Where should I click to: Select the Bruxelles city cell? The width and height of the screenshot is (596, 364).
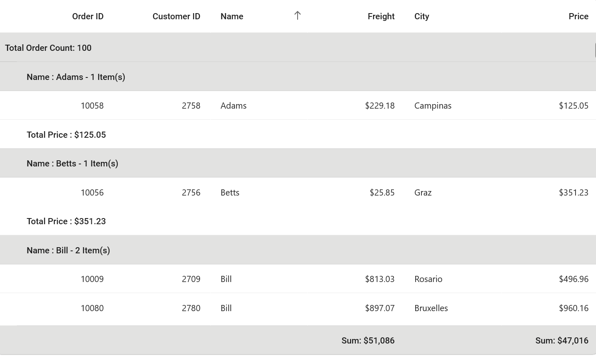431,308
